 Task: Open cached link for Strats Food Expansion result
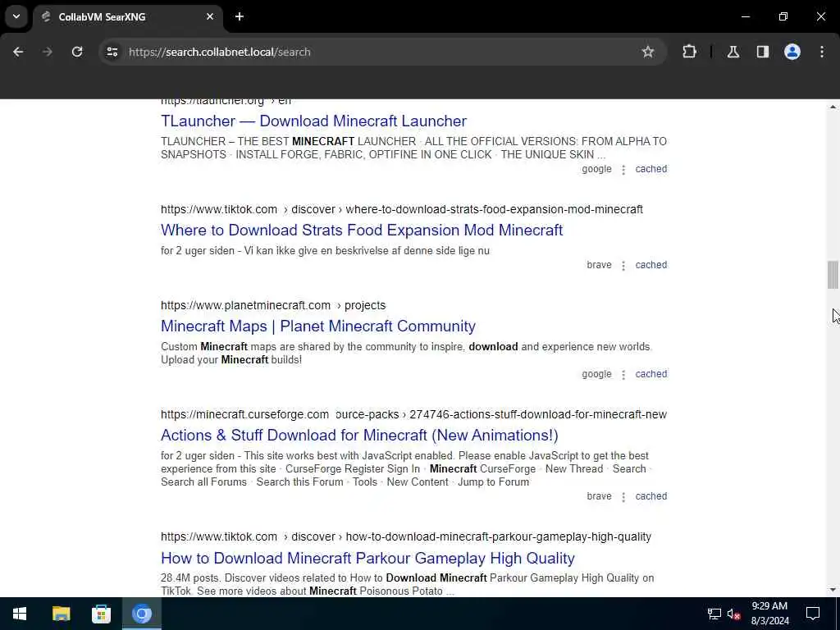point(651,265)
